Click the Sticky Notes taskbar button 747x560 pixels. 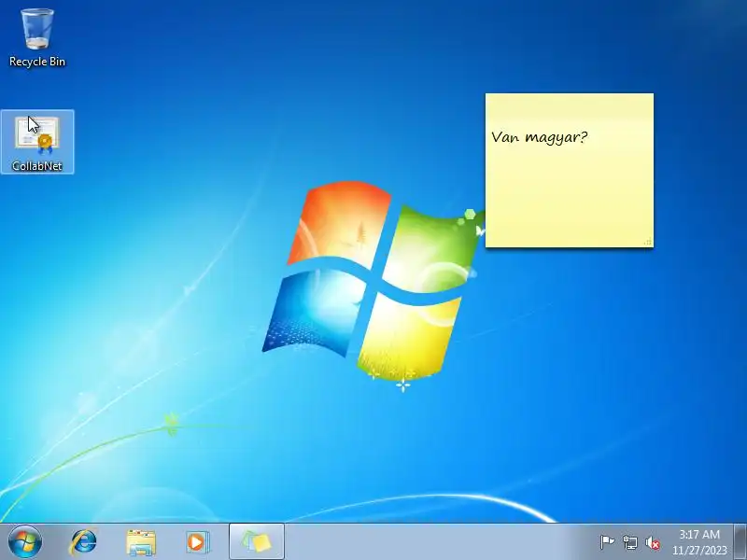[x=257, y=542]
